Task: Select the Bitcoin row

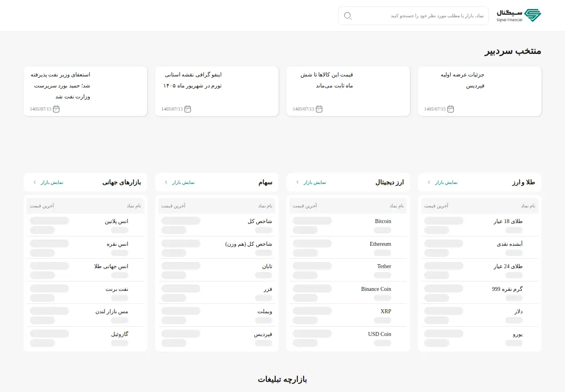Action: coord(348,225)
